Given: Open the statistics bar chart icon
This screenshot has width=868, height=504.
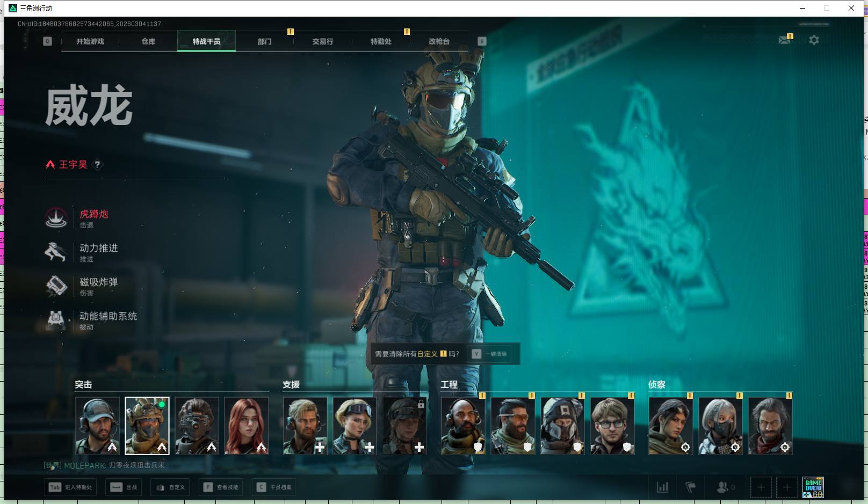Looking at the screenshot, I should pos(662,487).
